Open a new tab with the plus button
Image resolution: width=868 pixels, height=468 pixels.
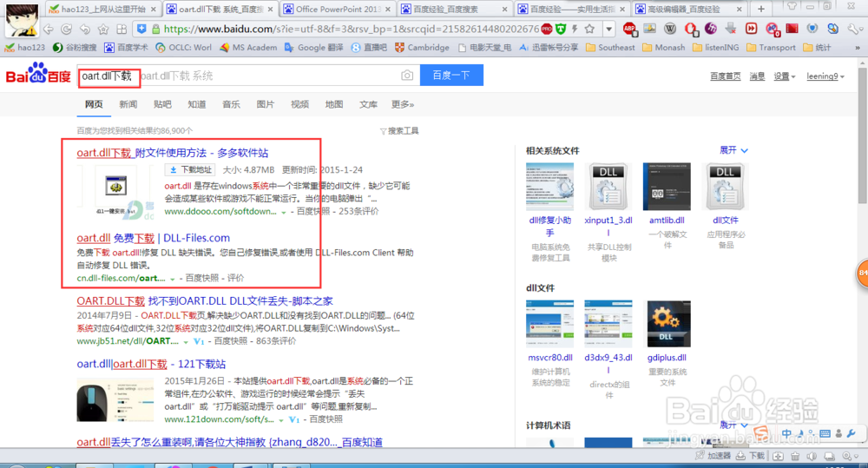pyautogui.click(x=761, y=9)
